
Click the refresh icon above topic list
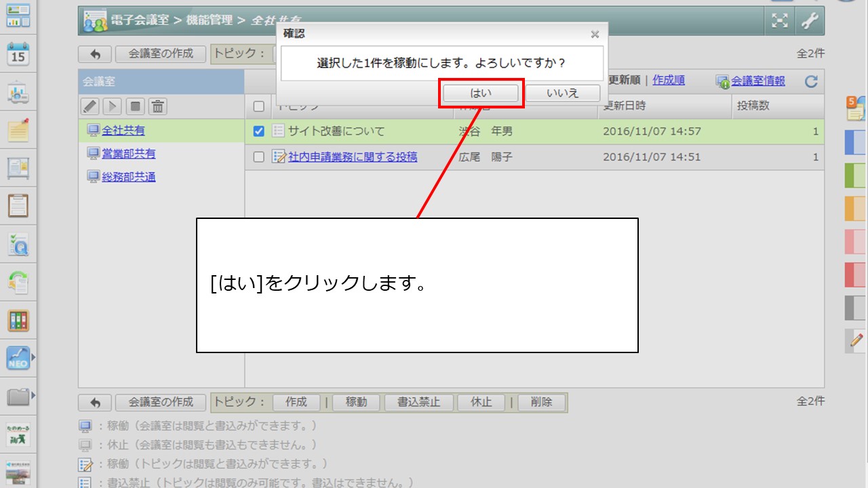coord(811,82)
